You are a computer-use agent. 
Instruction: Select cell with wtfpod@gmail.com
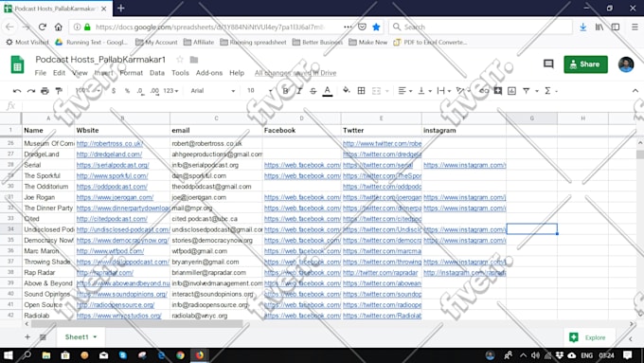tap(217, 251)
